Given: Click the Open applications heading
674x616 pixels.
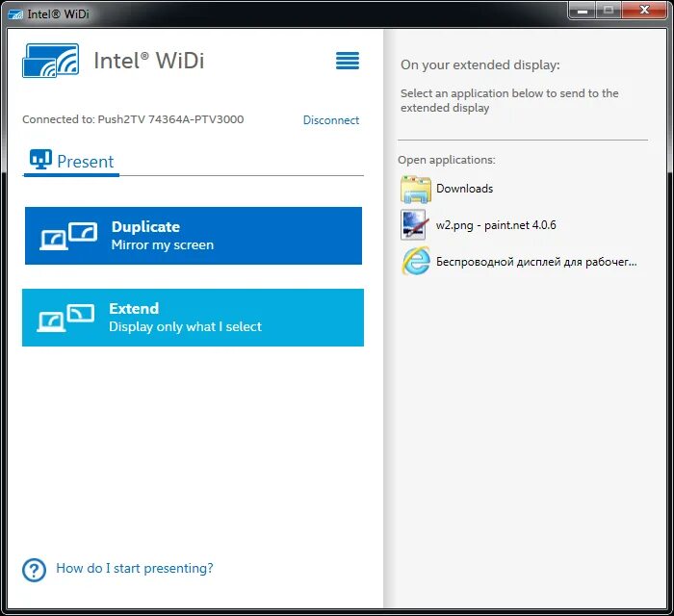Looking at the screenshot, I should point(446,160).
